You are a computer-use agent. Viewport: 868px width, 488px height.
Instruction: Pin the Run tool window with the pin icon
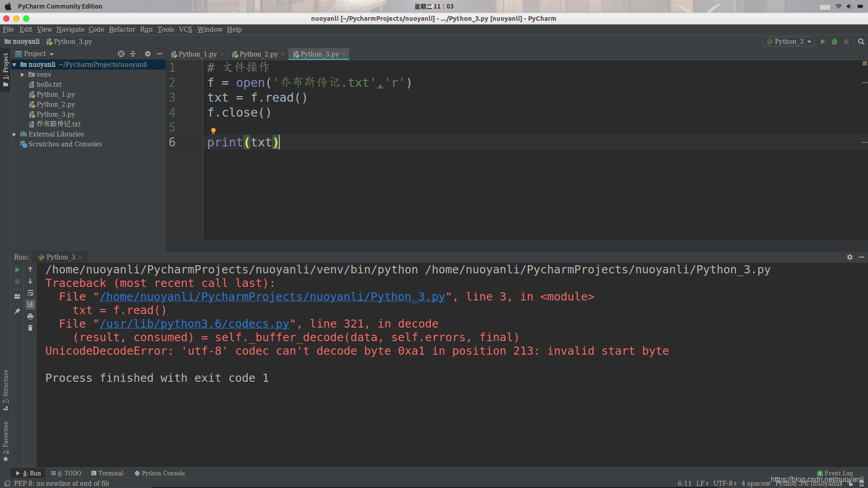coord(17,311)
